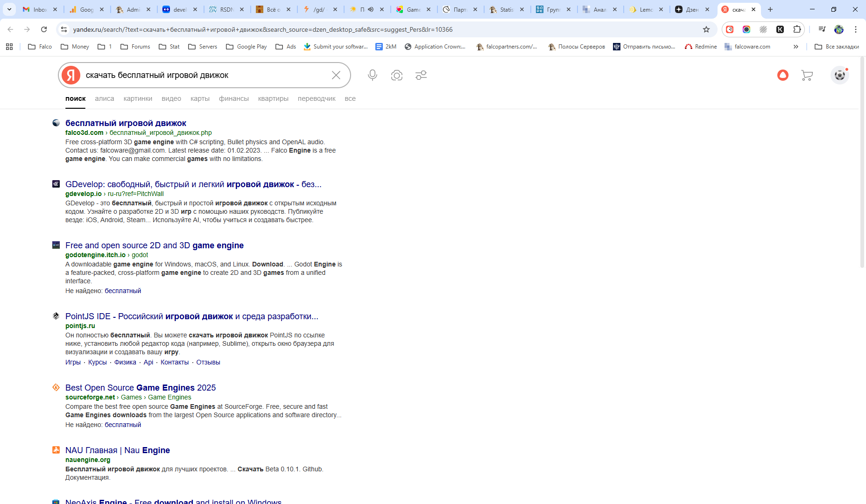Open бесплатный игровой движок falco3d result
Viewport: 866px width, 504px height.
pyautogui.click(x=126, y=123)
